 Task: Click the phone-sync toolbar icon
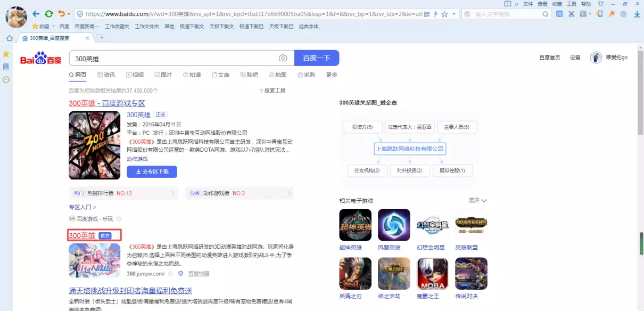click(599, 14)
